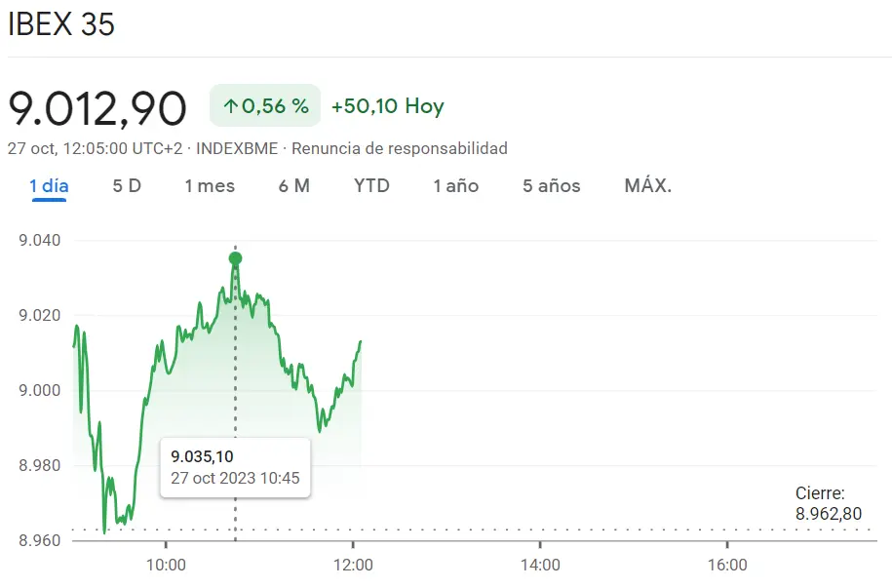
Task: Open the "6 M" performance range
Action: tap(293, 185)
